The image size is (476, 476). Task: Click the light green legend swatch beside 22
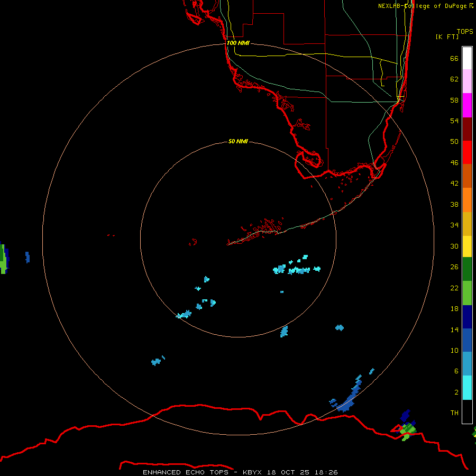point(467,293)
